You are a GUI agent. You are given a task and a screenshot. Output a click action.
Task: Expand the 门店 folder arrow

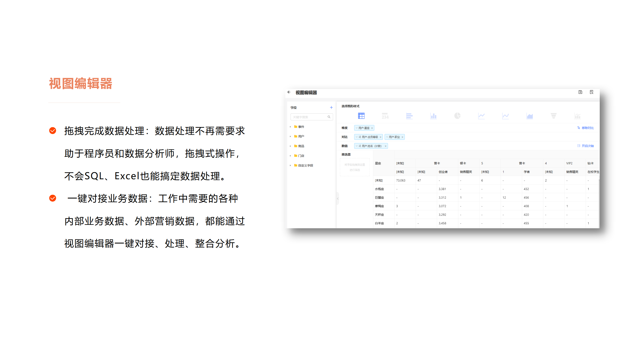click(x=290, y=156)
